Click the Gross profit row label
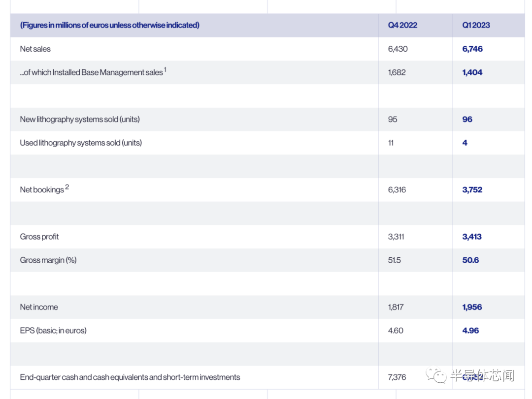Image resolution: width=532 pixels, height=399 pixels. click(x=39, y=237)
